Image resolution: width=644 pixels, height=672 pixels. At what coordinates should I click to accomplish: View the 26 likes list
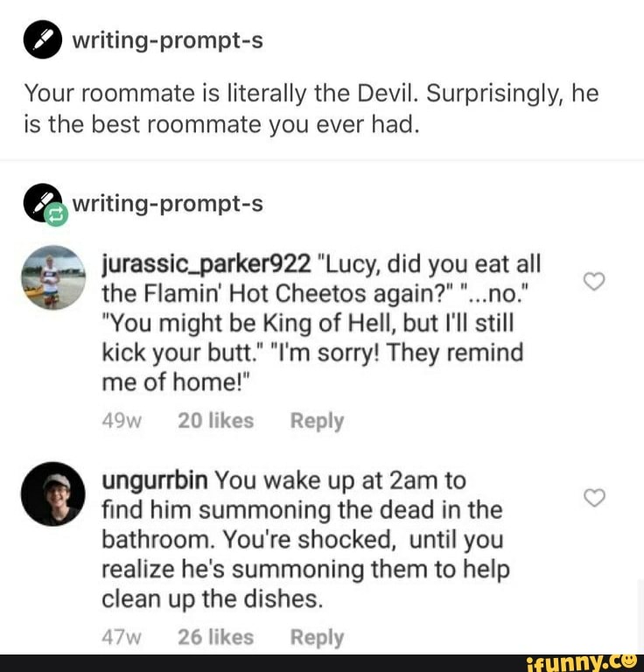[x=215, y=638]
